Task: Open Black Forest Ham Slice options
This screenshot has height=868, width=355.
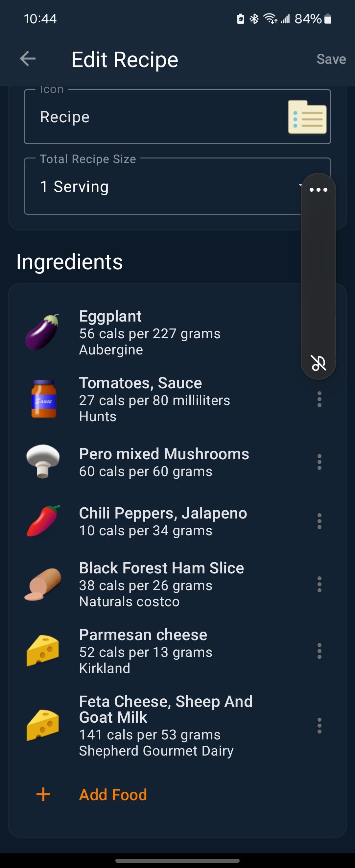Action: (x=319, y=584)
